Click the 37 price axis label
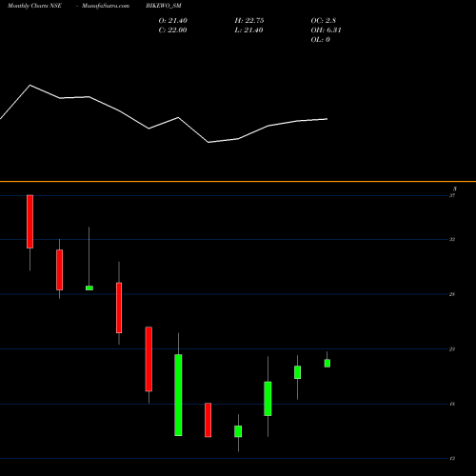This screenshot has height=476, width=476. coord(452,195)
